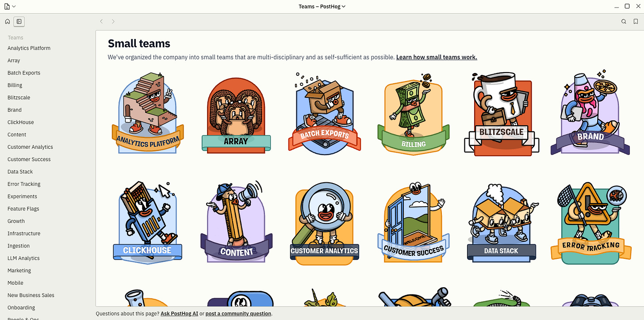The height and width of the screenshot is (320, 644).
Task: Open search with the magnifier icon
Action: coord(624,21)
